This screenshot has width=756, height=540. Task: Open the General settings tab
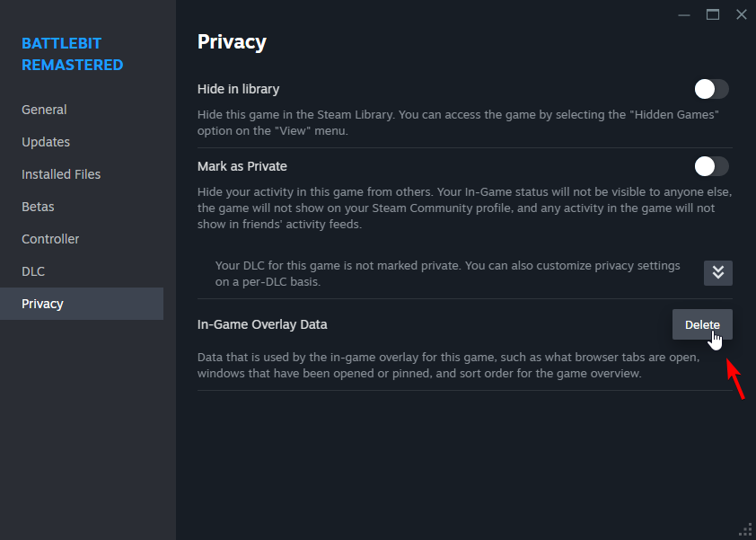(x=44, y=110)
